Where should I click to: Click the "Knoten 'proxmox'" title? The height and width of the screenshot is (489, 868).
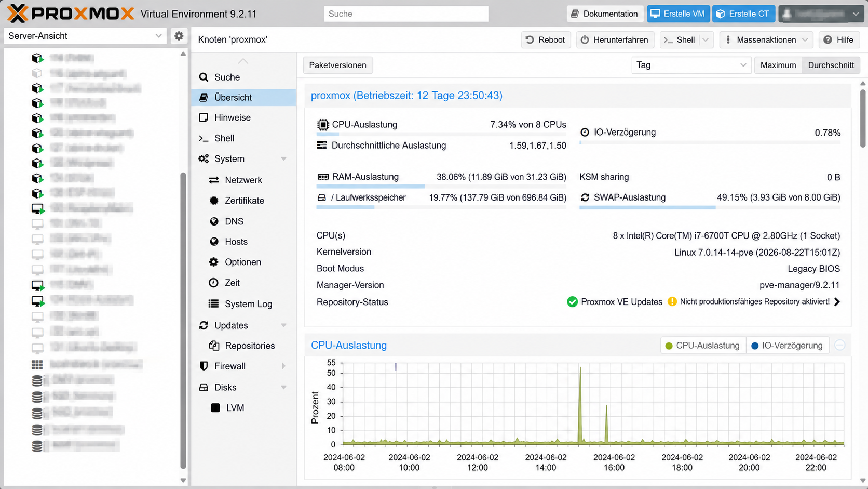point(233,39)
